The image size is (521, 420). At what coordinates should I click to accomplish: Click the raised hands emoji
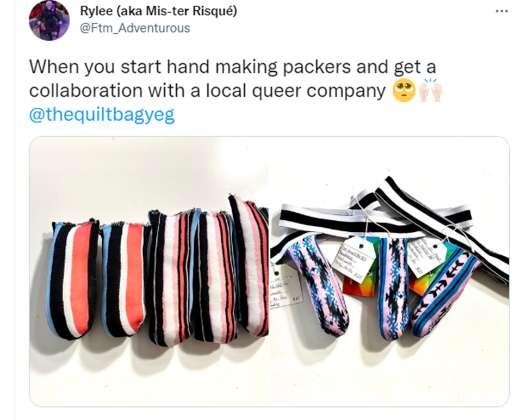click(430, 90)
